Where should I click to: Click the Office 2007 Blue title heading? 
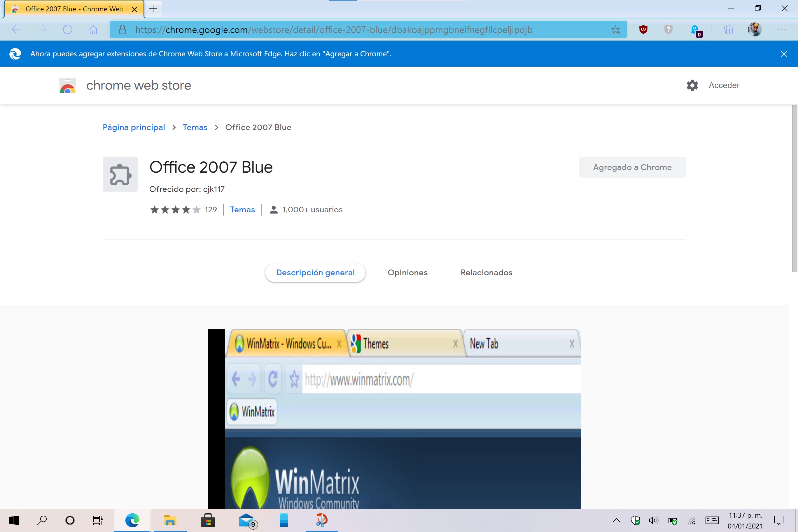(x=211, y=167)
